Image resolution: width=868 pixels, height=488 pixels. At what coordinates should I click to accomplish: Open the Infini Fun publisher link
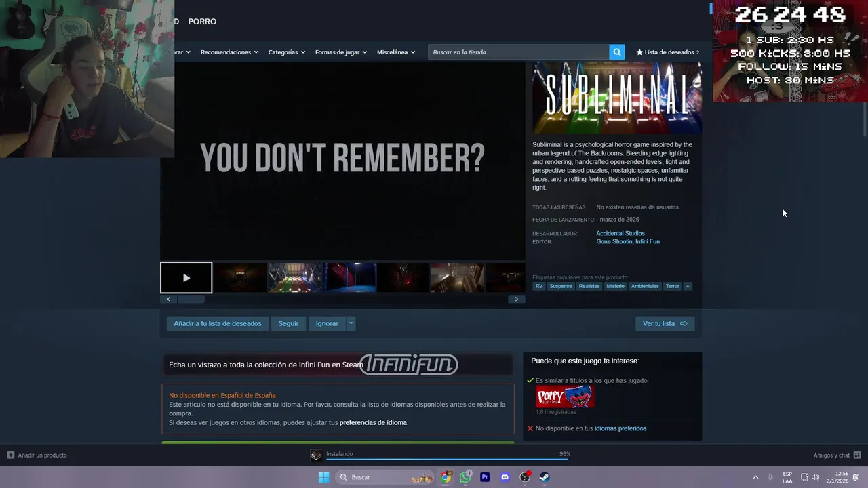tap(648, 241)
